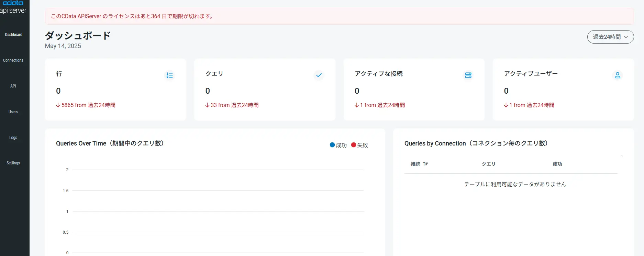This screenshot has width=644, height=256.
Task: Open the Dashboard sidebar item
Action: 14,35
